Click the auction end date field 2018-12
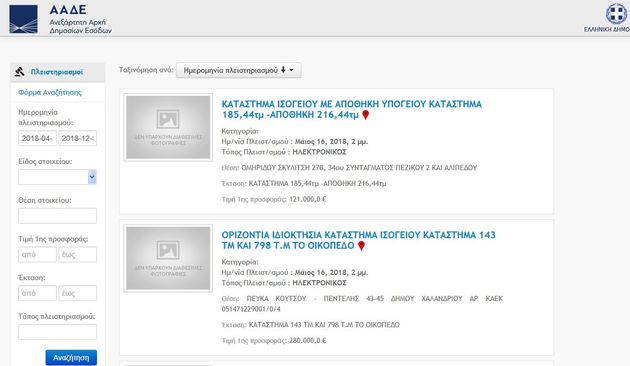Viewport: 630px width, 366px height. [x=78, y=138]
